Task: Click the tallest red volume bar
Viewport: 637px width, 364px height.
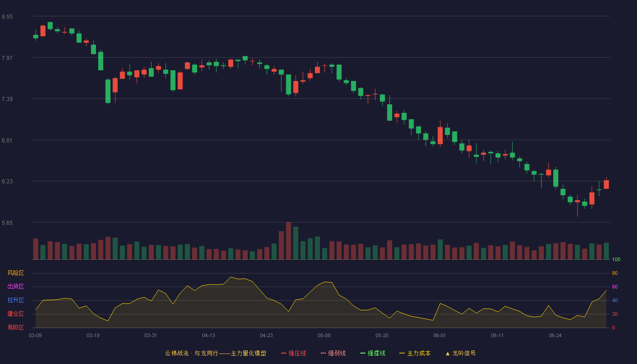Action: tap(288, 241)
